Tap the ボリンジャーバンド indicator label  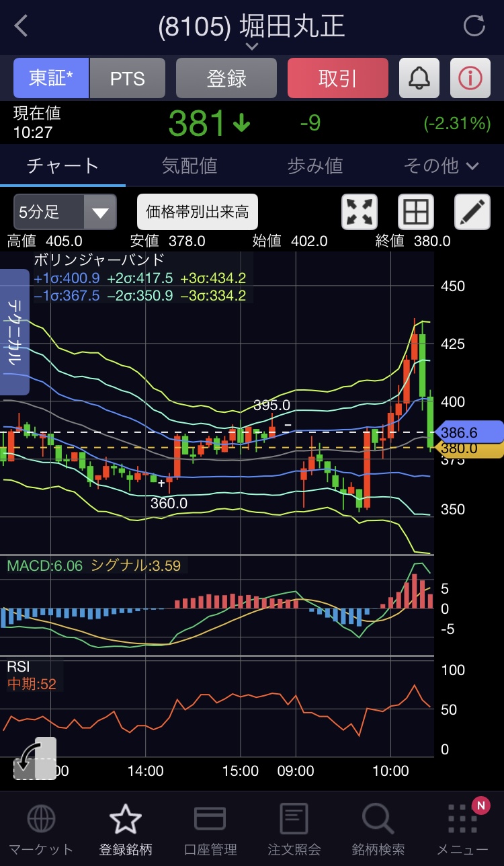point(99,260)
